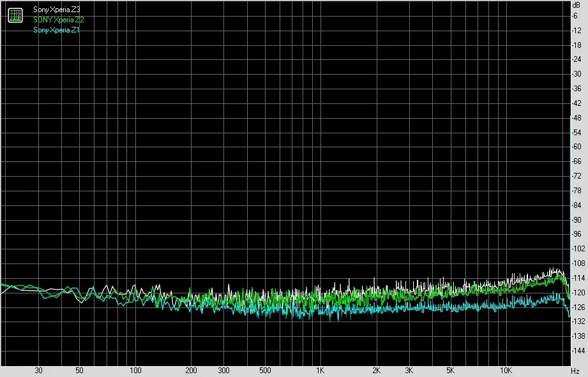Viewport: 588px width, 377px height.
Task: Select the Sony Xperia Z1 legend entry
Action: [56, 30]
